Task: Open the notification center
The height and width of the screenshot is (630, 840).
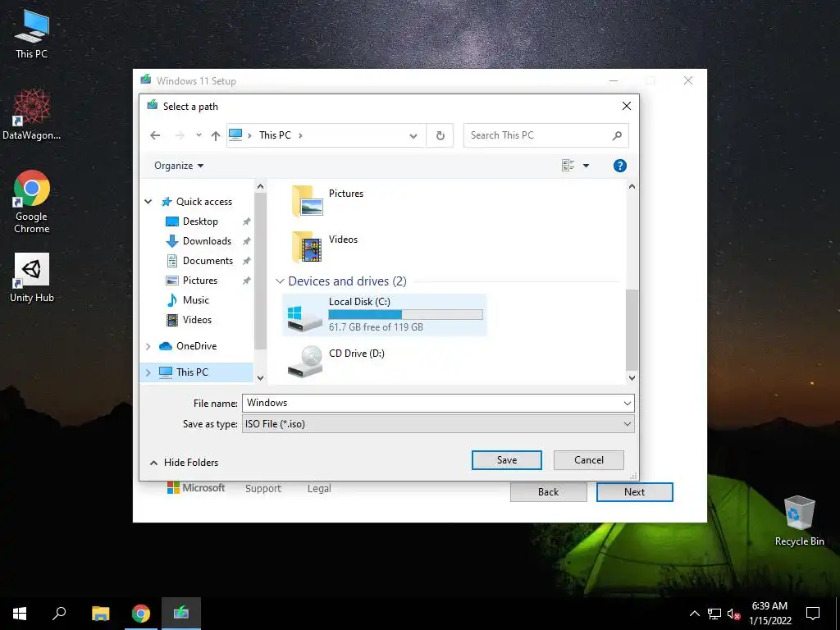Action: pos(813,614)
